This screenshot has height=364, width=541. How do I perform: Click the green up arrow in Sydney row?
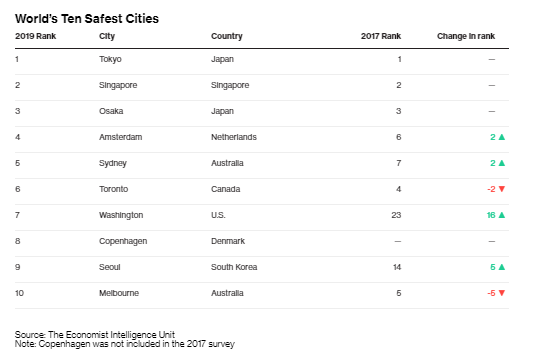[502, 163]
